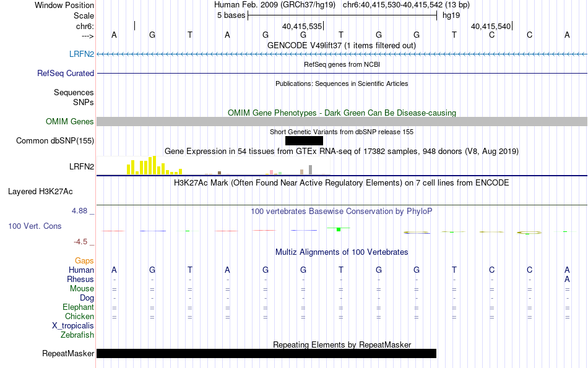The image size is (588, 368).
Task: Open the Repeating Elements by RepeatMasker title
Action: pos(342,344)
